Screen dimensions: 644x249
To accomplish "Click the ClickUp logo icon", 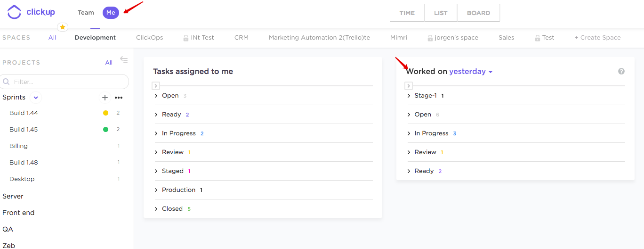I will point(14,12).
